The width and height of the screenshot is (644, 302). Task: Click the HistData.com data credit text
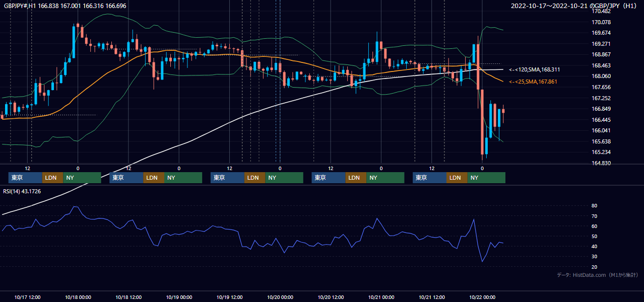598,275
